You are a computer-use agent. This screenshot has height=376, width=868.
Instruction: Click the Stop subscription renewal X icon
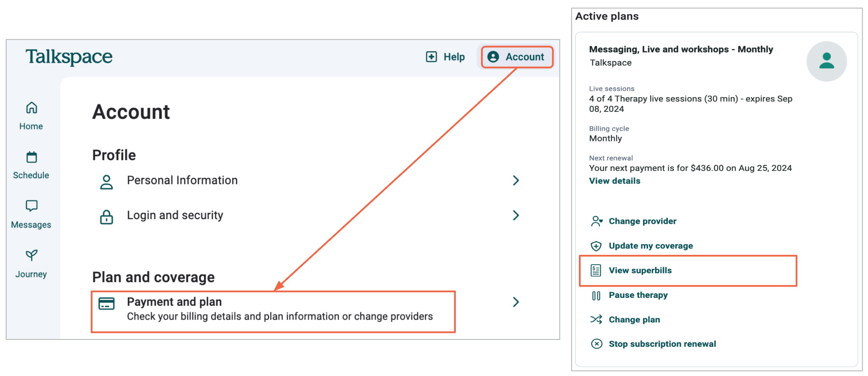pos(596,344)
